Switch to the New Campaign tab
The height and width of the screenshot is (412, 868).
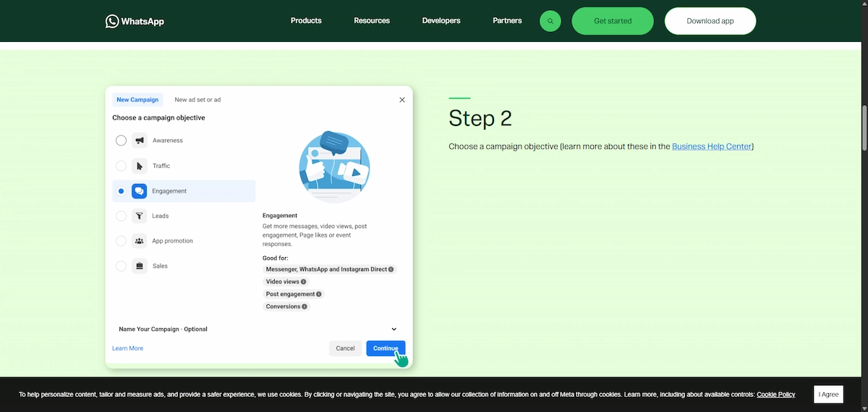tap(137, 100)
